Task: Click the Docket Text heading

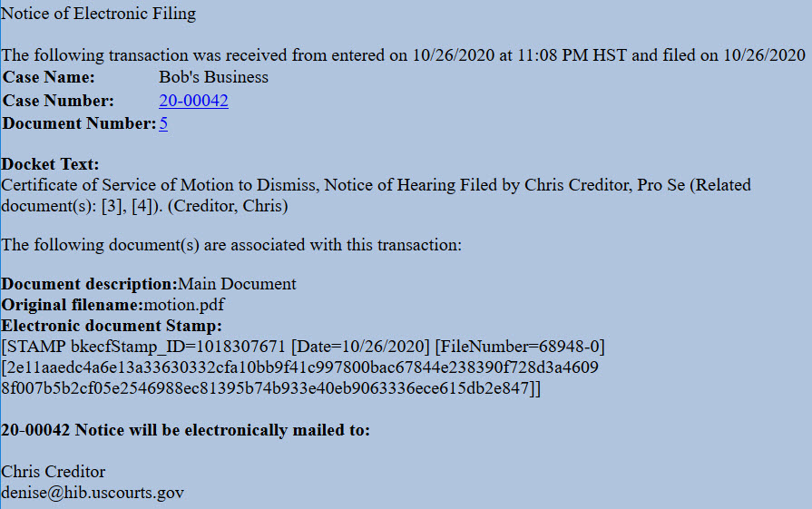Action: point(50,164)
